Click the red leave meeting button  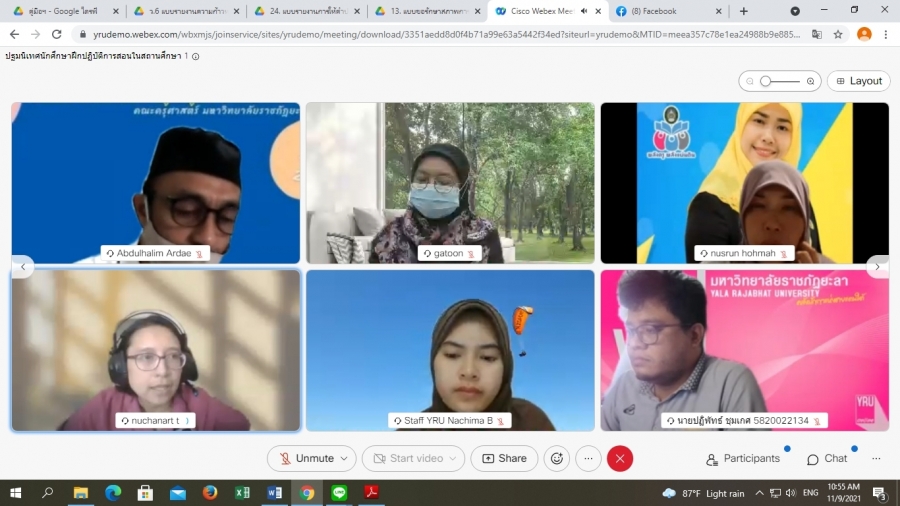[620, 458]
